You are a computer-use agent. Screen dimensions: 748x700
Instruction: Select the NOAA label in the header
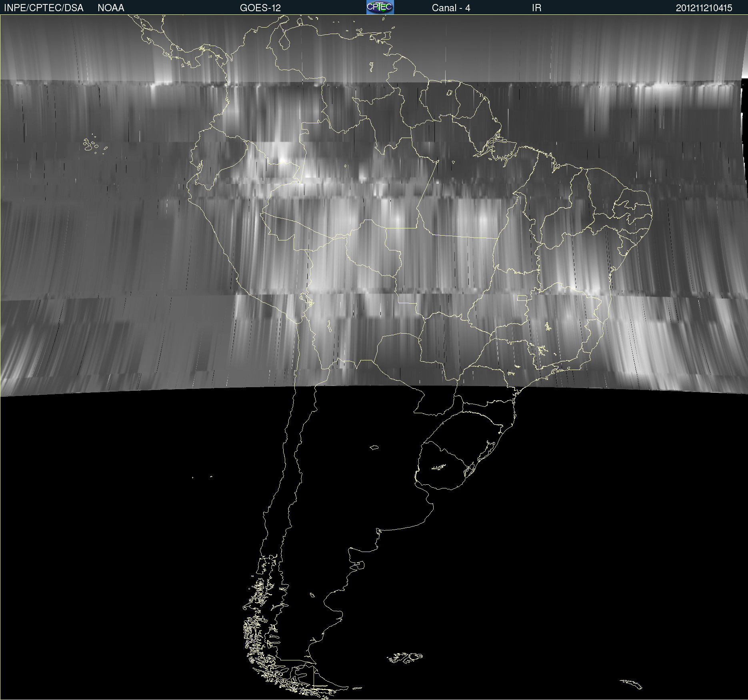pos(111,8)
